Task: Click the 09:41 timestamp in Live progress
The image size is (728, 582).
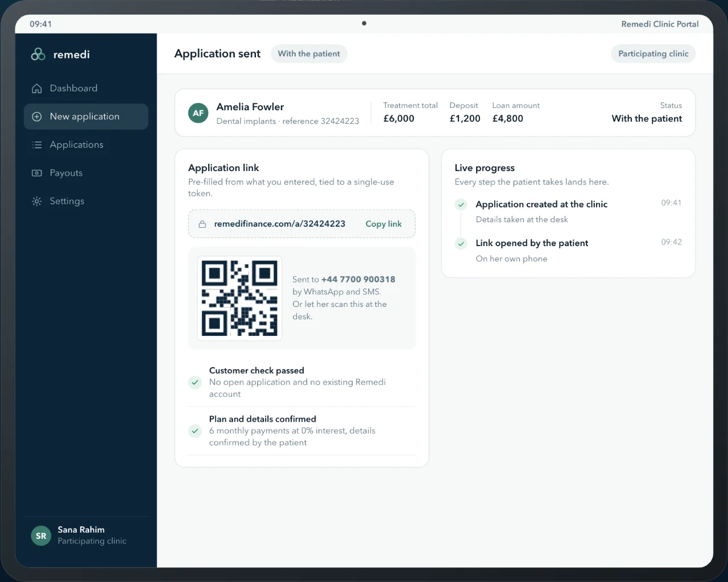Action: click(x=671, y=203)
